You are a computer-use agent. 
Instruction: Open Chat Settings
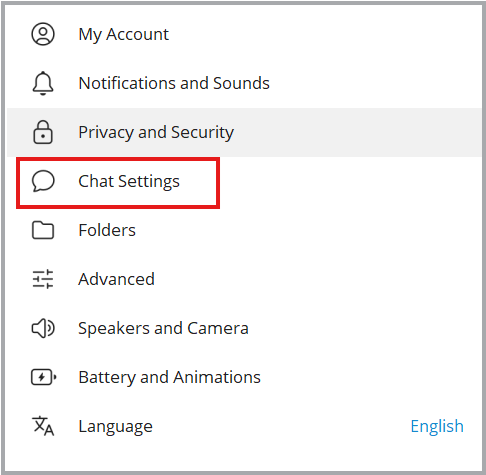point(129,182)
